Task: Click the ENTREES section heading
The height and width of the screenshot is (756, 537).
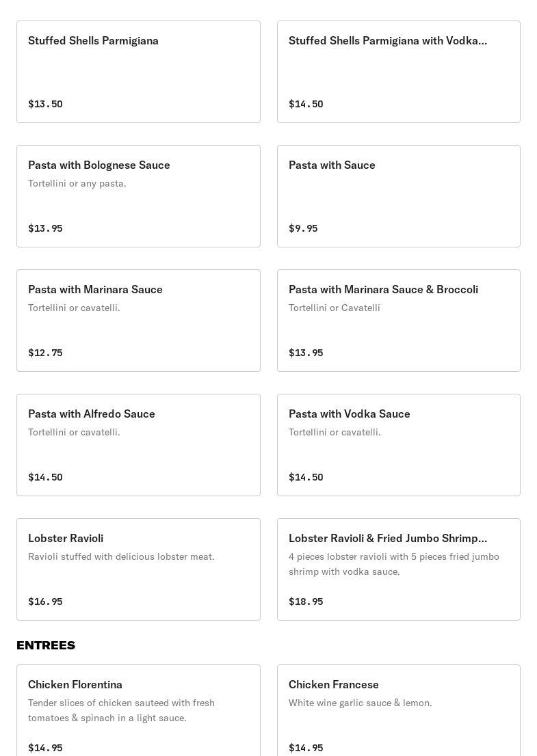Action: tap(46, 645)
